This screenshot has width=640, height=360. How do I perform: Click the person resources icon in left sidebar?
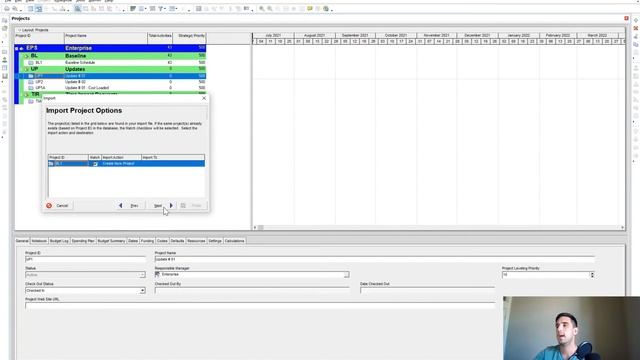pyautogui.click(x=4, y=60)
